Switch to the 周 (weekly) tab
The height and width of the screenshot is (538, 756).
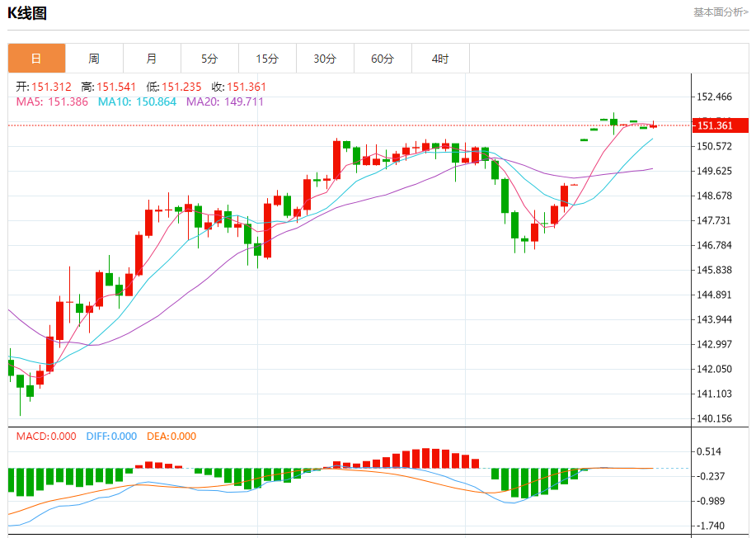pyautogui.click(x=94, y=59)
